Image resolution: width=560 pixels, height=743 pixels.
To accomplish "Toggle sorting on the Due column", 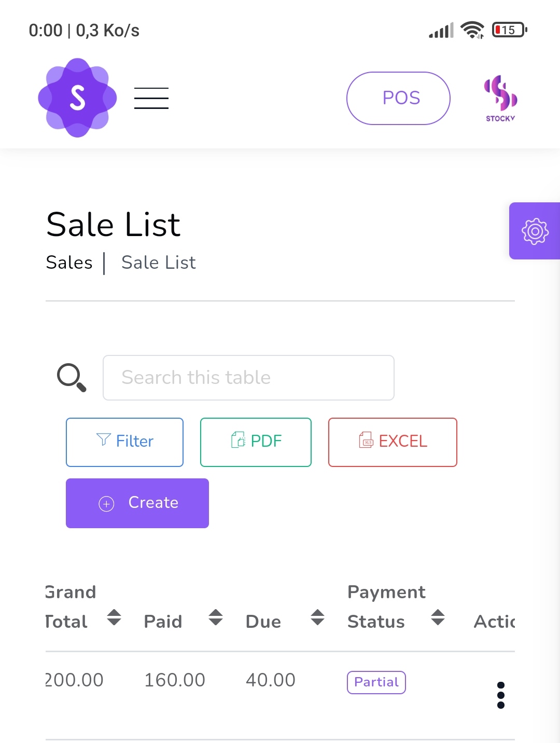I will pyautogui.click(x=318, y=618).
